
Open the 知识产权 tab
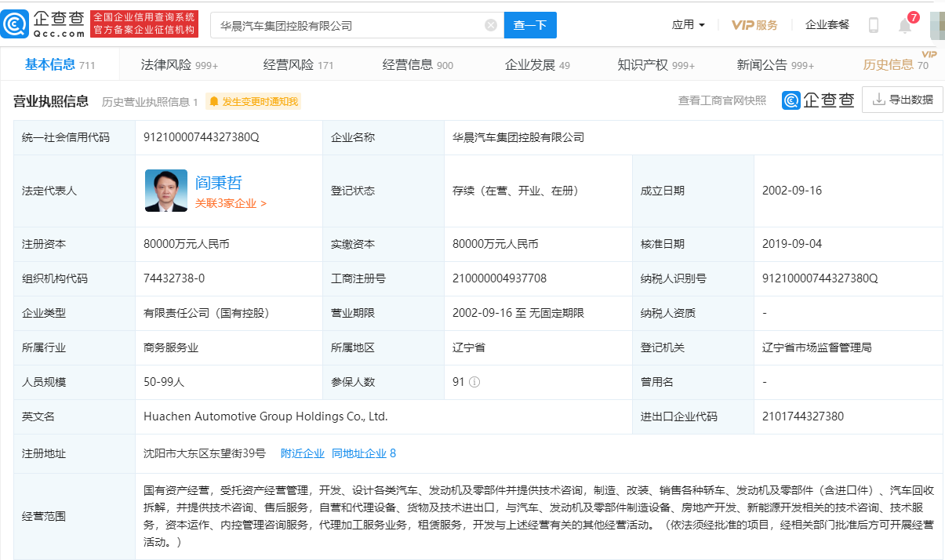point(656,65)
